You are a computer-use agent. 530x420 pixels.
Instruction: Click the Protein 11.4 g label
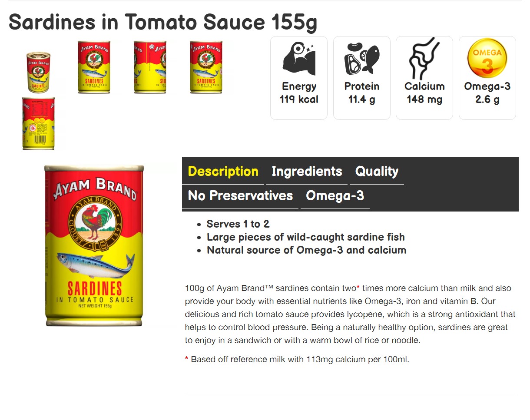362,93
